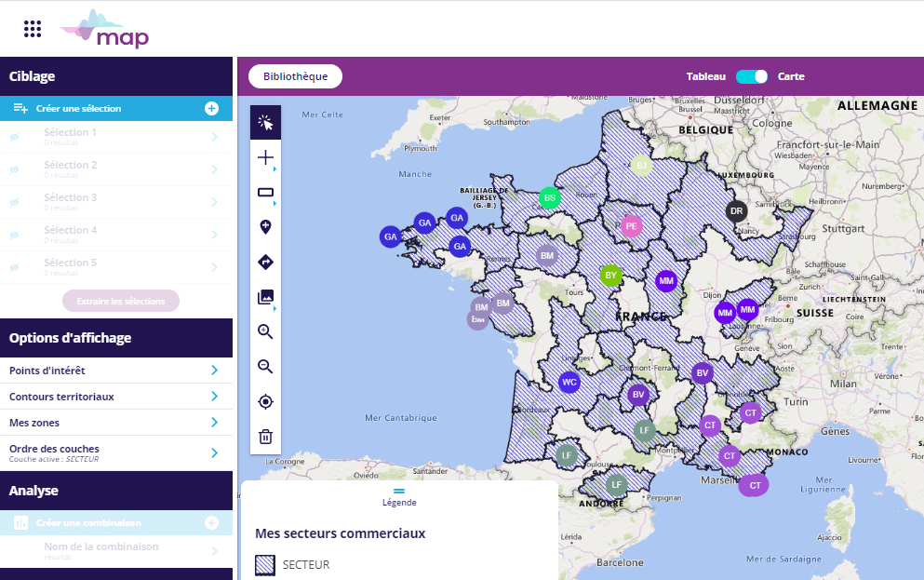Select the rectangle drawing tool
The width and height of the screenshot is (924, 580).
[266, 192]
